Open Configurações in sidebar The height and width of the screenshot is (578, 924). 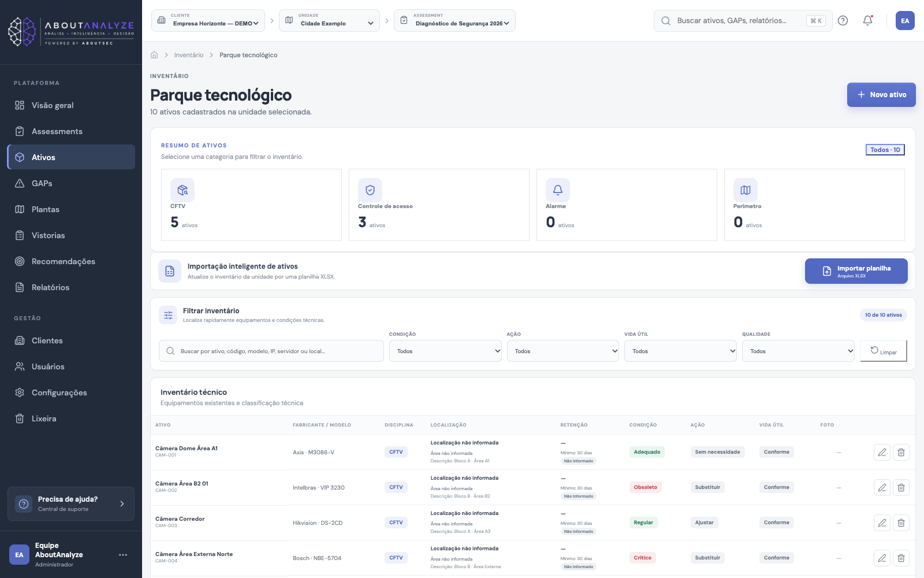[71, 392]
